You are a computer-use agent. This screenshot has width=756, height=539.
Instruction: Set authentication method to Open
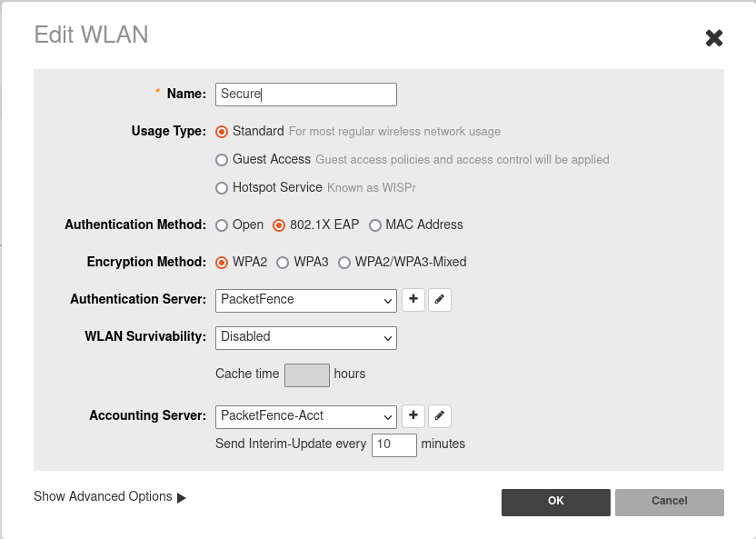[222, 225]
